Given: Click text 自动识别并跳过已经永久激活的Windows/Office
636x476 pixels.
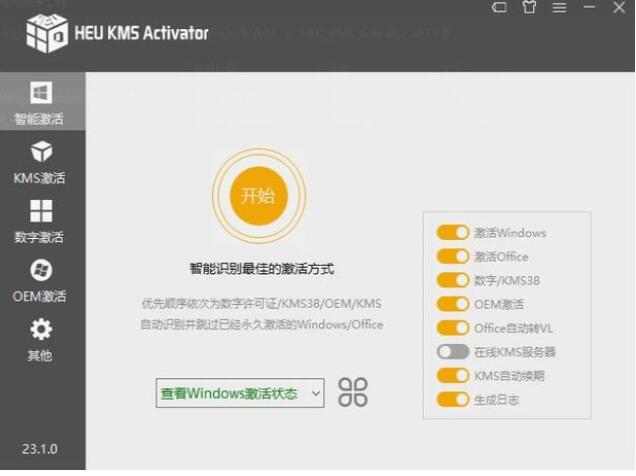Looking at the screenshot, I should tap(262, 325).
